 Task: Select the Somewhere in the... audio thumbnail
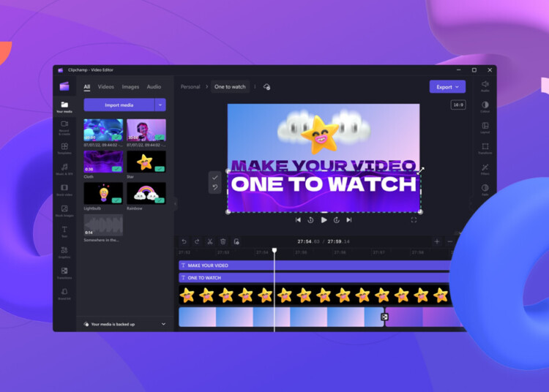[x=103, y=225]
